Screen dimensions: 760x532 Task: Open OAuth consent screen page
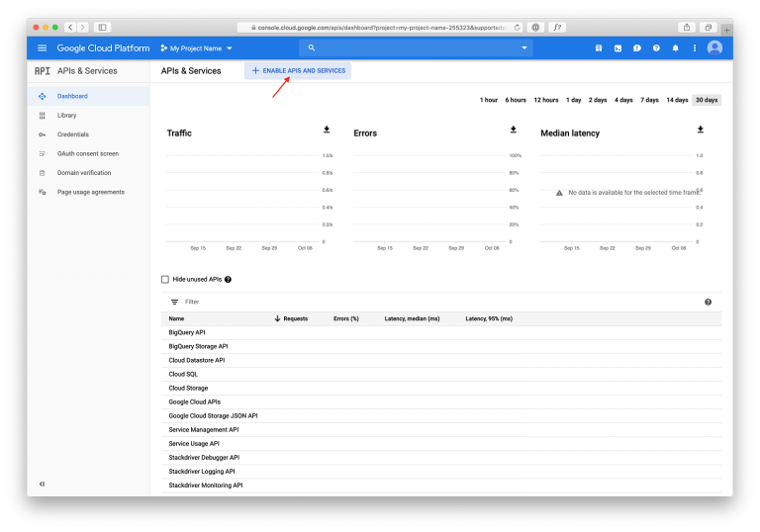[88, 153]
